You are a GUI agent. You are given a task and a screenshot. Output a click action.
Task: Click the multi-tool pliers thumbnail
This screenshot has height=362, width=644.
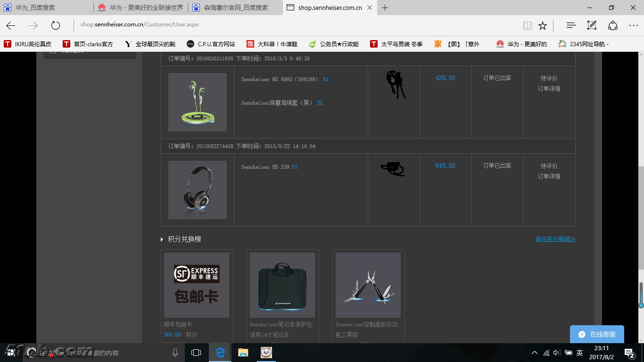click(x=368, y=285)
